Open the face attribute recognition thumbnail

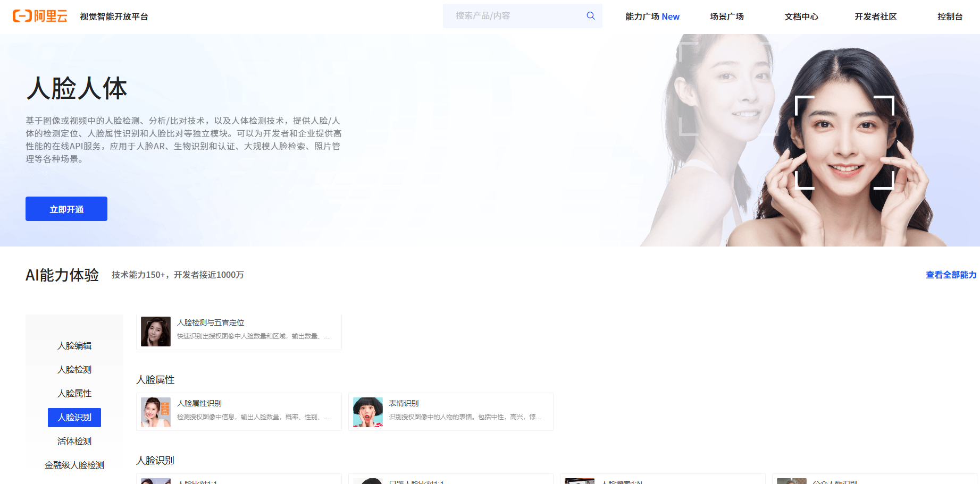pyautogui.click(x=156, y=412)
